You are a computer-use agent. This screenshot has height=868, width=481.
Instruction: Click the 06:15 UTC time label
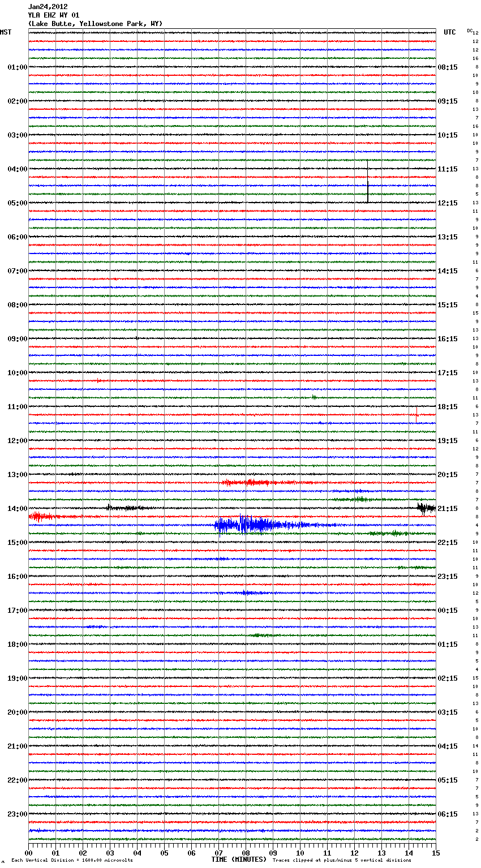(448, 814)
